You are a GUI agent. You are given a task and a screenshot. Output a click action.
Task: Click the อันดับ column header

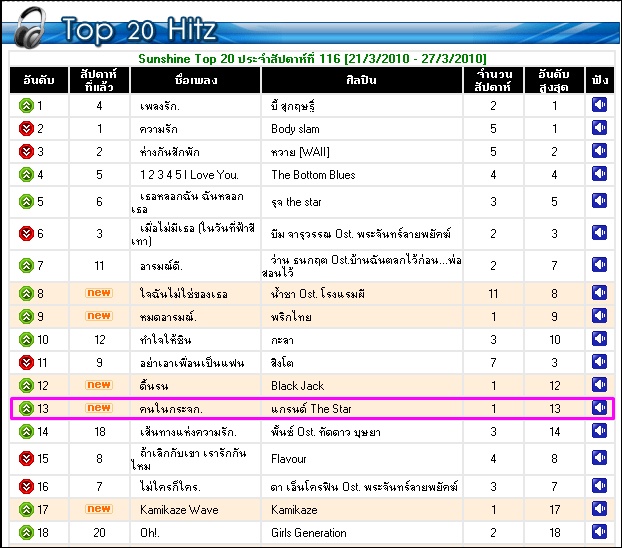(39, 80)
